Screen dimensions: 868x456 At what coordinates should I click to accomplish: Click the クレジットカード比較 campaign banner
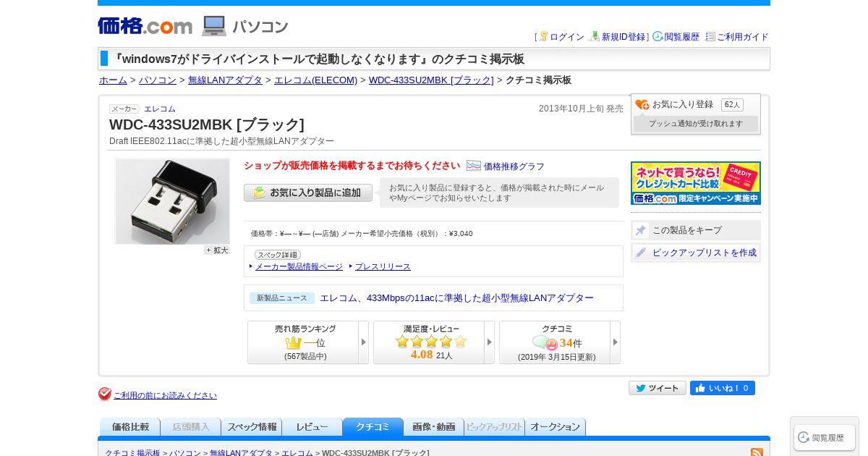(696, 183)
